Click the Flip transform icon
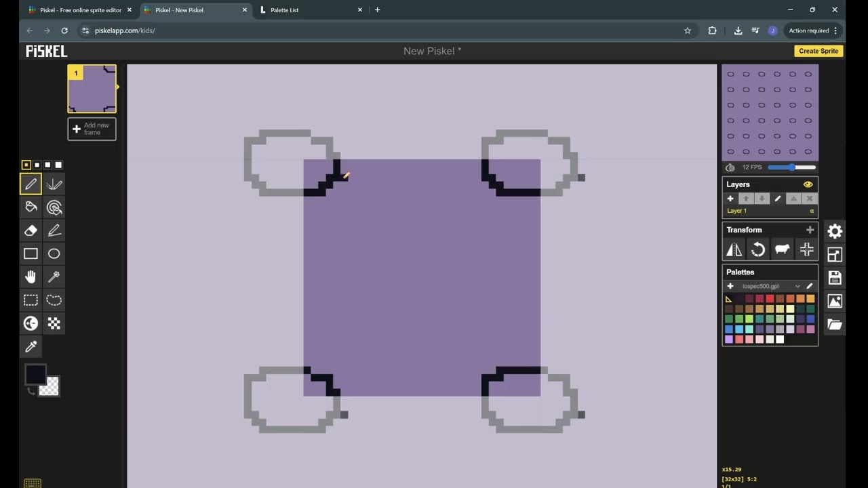The height and width of the screenshot is (488, 868). 734,249
